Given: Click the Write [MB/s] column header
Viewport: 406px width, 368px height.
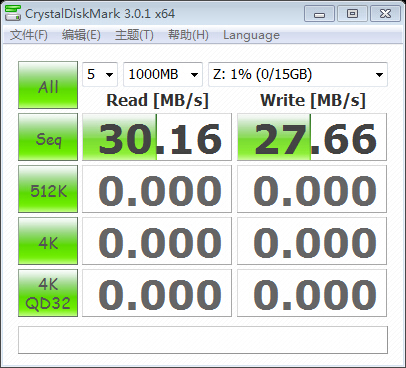Looking at the screenshot, I should tap(313, 100).
